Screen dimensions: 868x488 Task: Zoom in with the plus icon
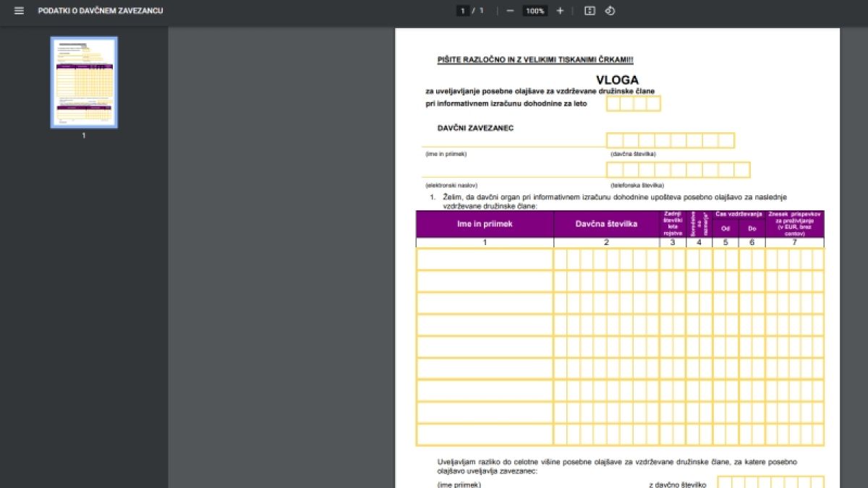point(560,11)
